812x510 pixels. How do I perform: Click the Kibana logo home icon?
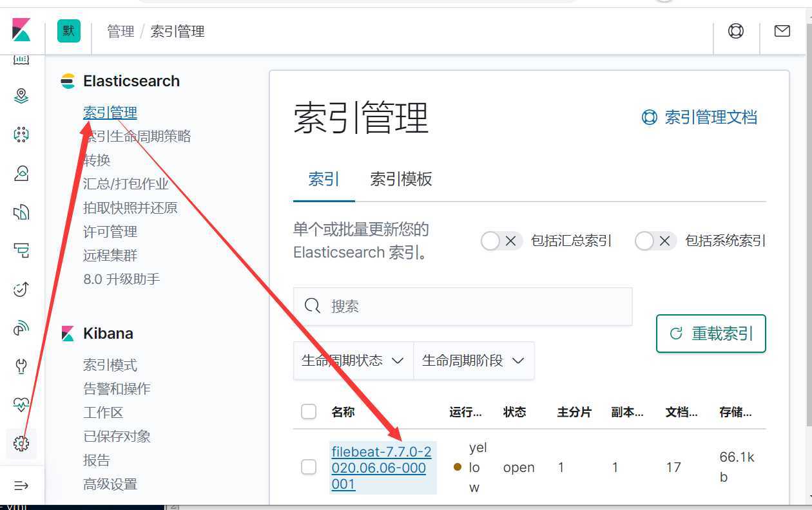21,30
